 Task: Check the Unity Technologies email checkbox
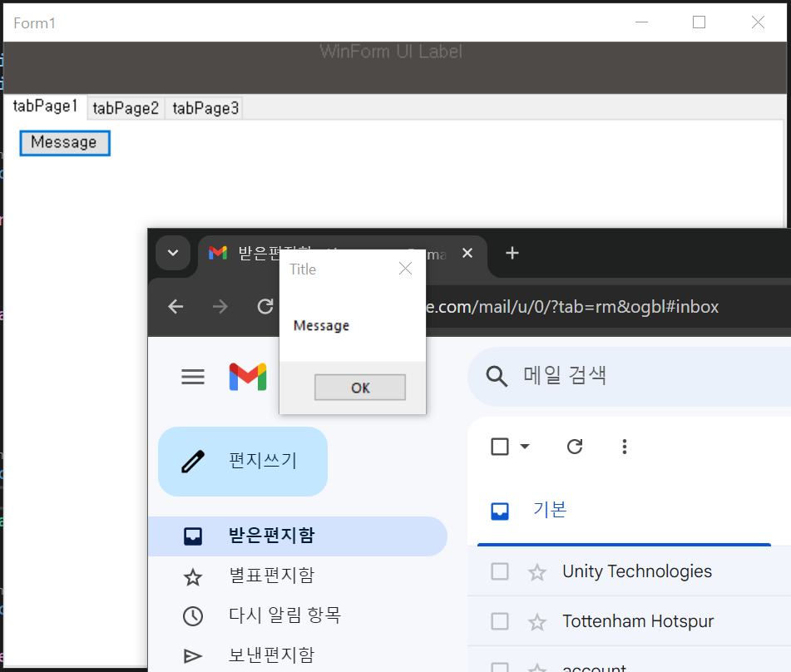[x=499, y=571]
